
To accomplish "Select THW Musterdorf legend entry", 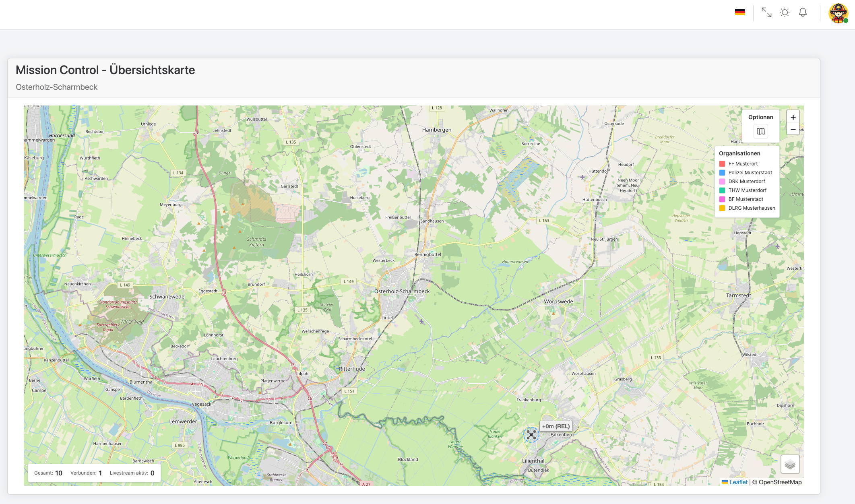I will [747, 190].
